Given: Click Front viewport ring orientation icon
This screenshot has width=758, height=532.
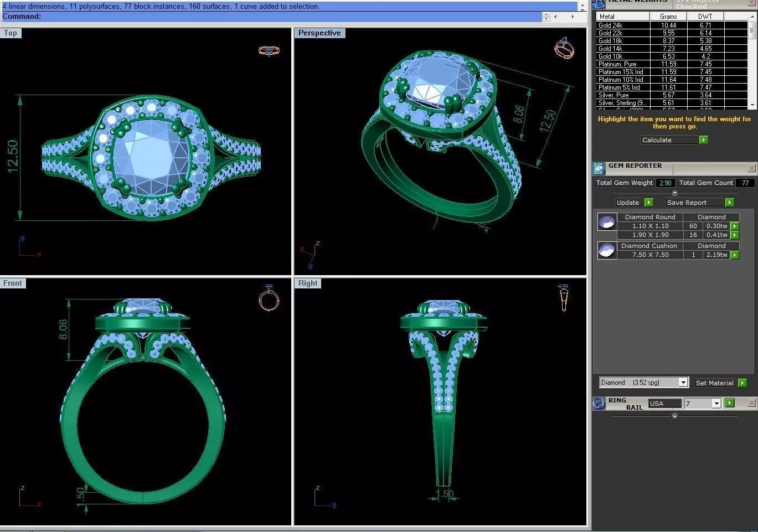Looking at the screenshot, I should (269, 298).
